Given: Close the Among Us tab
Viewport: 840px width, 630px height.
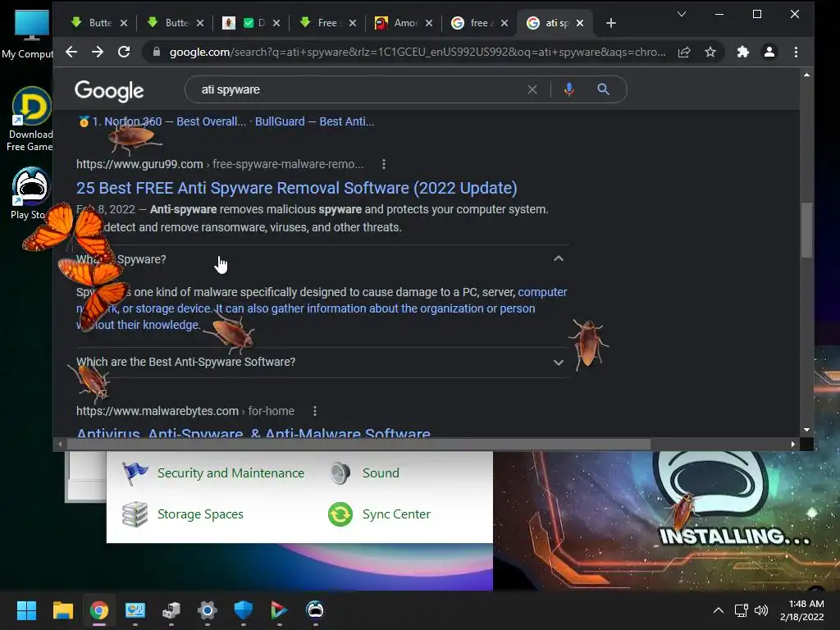Looking at the screenshot, I should 428,23.
